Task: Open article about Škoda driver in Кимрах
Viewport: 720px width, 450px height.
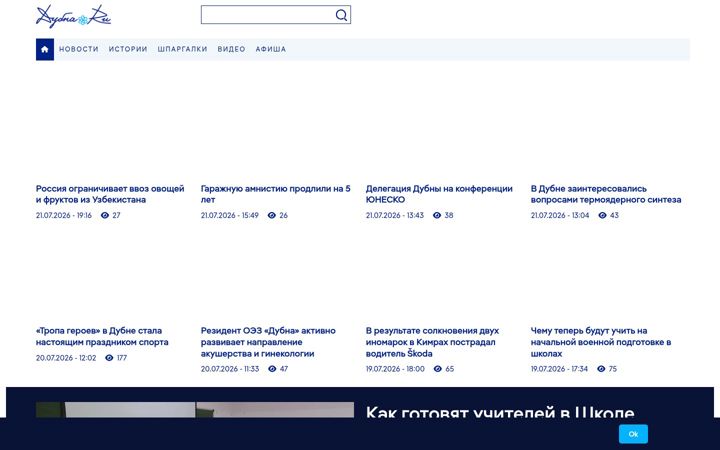Action: coord(432,342)
